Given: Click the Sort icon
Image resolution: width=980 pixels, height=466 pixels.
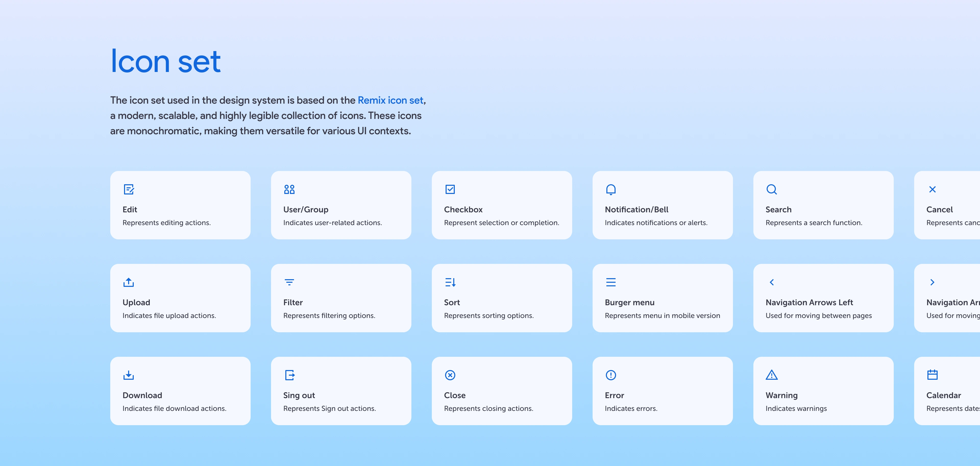Looking at the screenshot, I should tap(450, 282).
